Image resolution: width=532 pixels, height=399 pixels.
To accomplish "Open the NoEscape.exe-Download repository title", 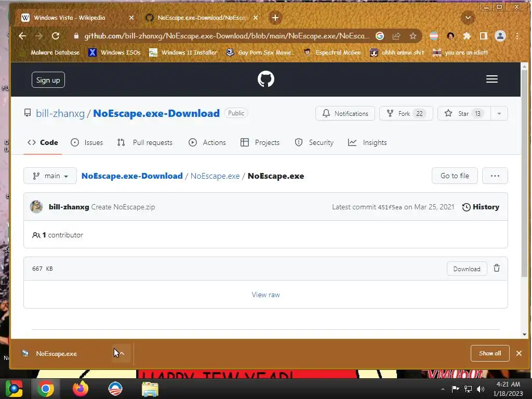I will coord(156,113).
